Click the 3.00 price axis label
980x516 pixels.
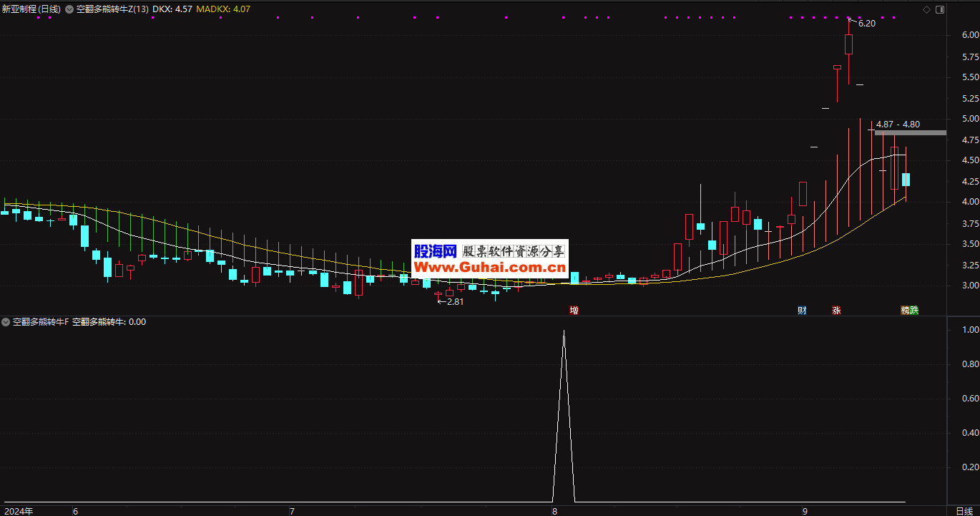point(970,286)
